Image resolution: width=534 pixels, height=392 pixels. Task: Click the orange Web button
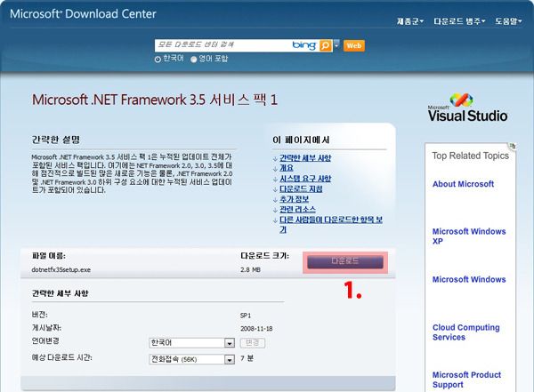coord(354,45)
